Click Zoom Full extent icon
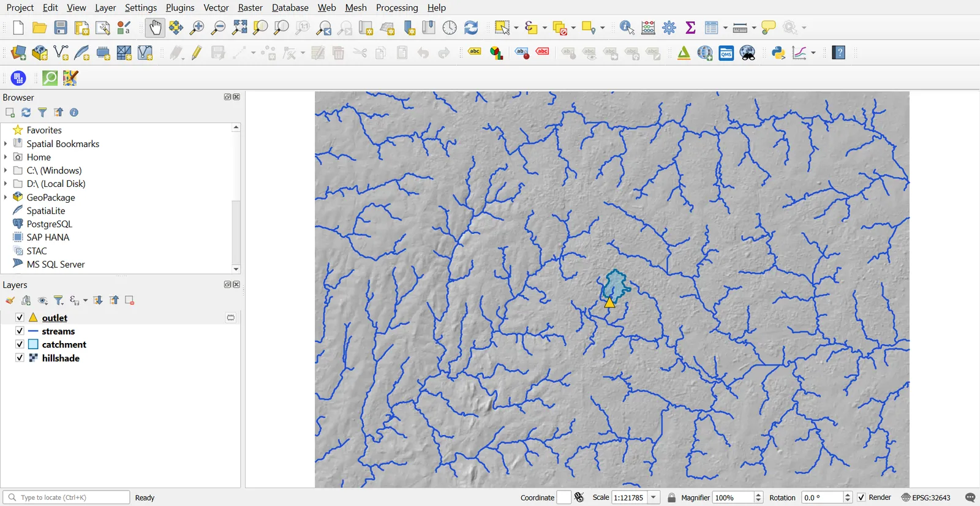The height and width of the screenshot is (506, 980). click(x=239, y=28)
